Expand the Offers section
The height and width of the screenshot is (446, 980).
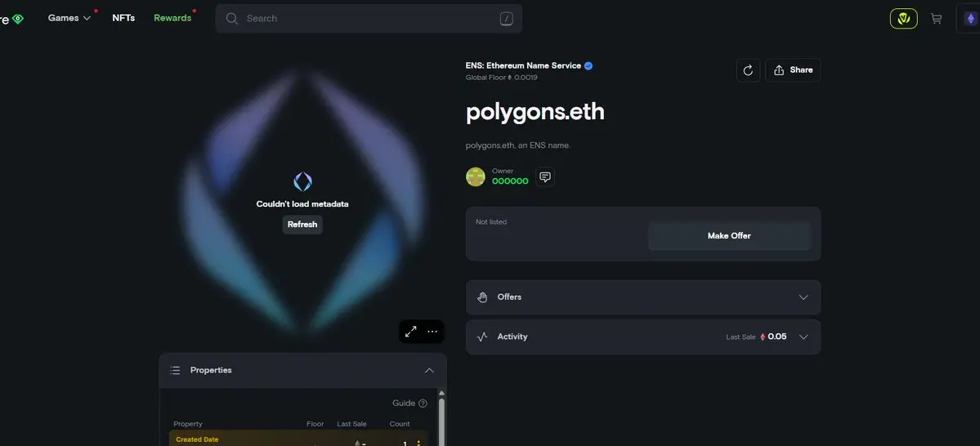(643, 297)
